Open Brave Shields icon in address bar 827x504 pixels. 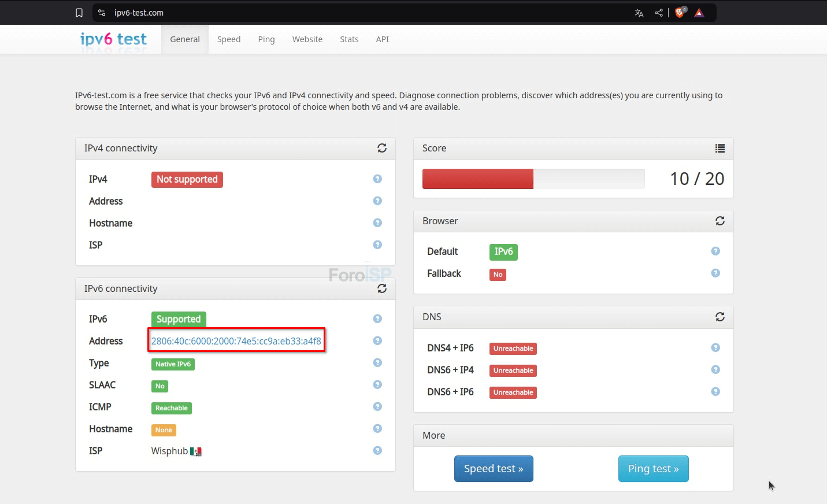[x=680, y=13]
